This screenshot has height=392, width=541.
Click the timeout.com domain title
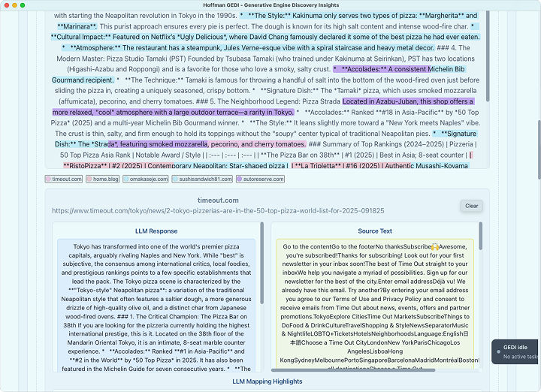coord(218,201)
